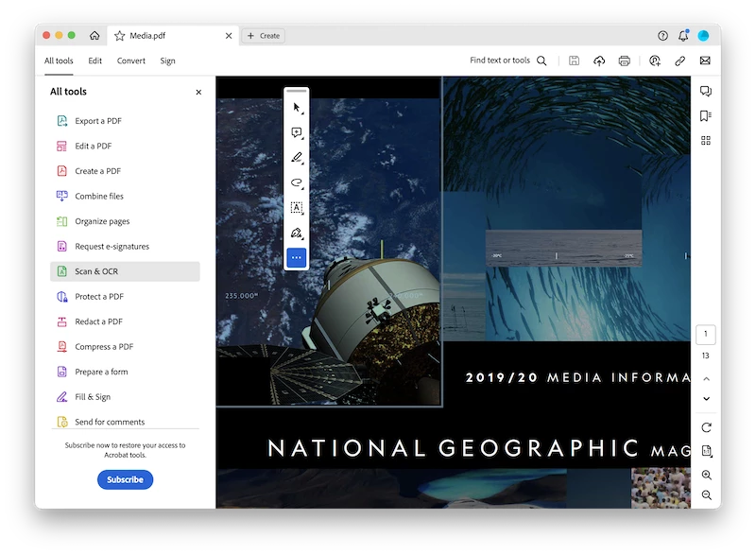Open the Bookmarks panel on right rail

[706, 115]
